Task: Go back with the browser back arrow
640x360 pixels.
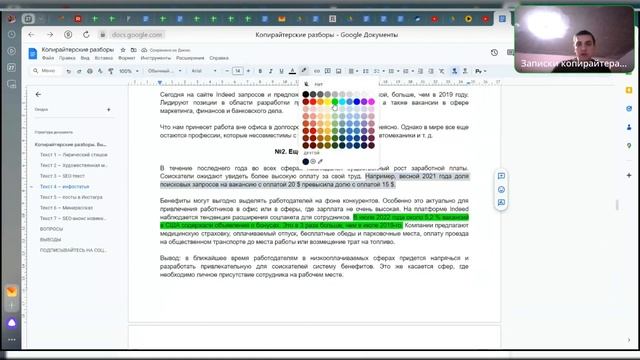Action: coord(31,35)
